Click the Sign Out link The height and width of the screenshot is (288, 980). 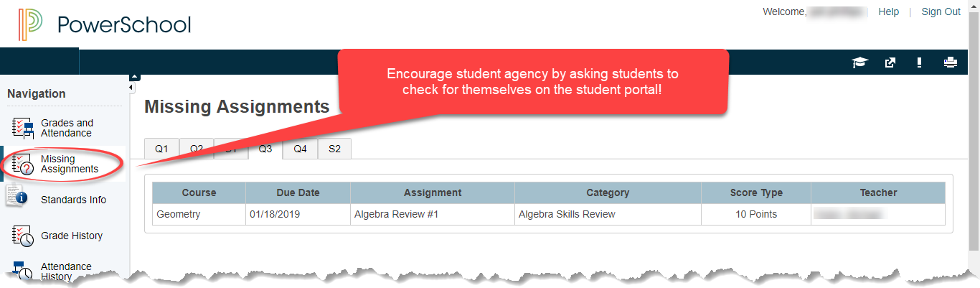click(x=941, y=11)
